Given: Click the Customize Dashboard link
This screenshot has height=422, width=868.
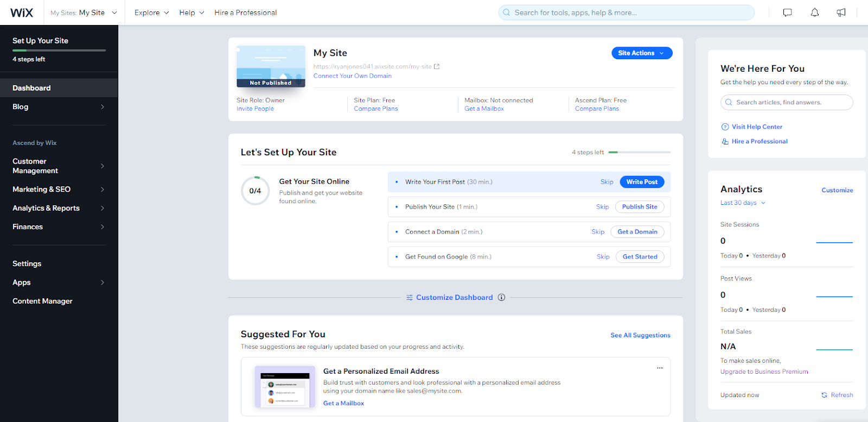Looking at the screenshot, I should pos(454,298).
